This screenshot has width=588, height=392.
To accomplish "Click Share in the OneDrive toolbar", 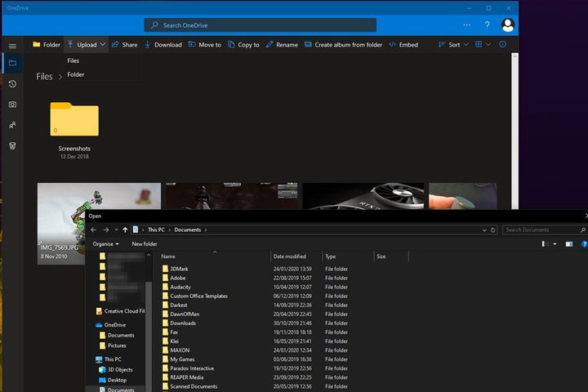I will [125, 45].
